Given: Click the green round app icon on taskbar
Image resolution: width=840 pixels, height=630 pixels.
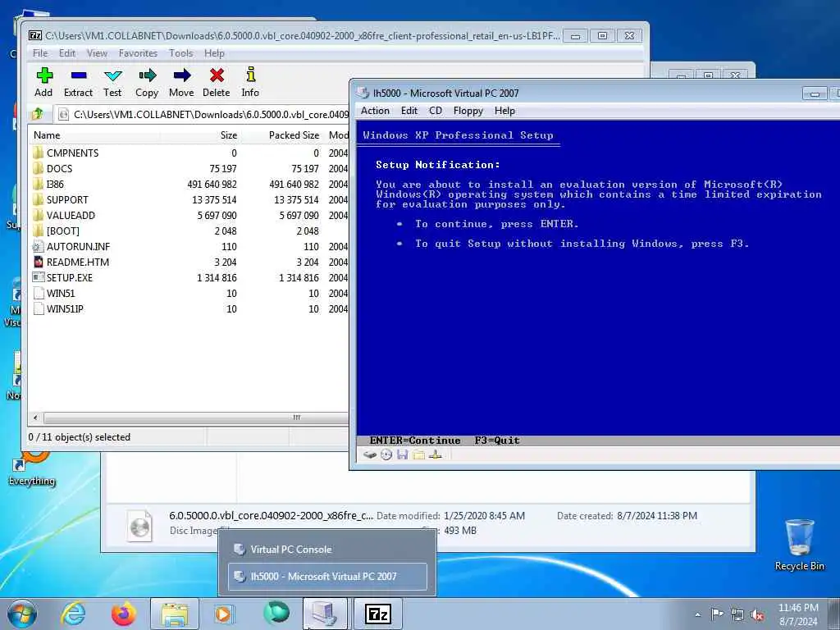Looking at the screenshot, I should click(276, 613).
